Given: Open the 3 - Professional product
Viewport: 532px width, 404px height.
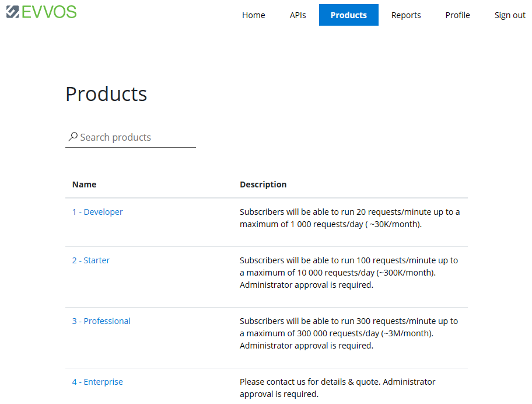Looking at the screenshot, I should pyautogui.click(x=101, y=321).
